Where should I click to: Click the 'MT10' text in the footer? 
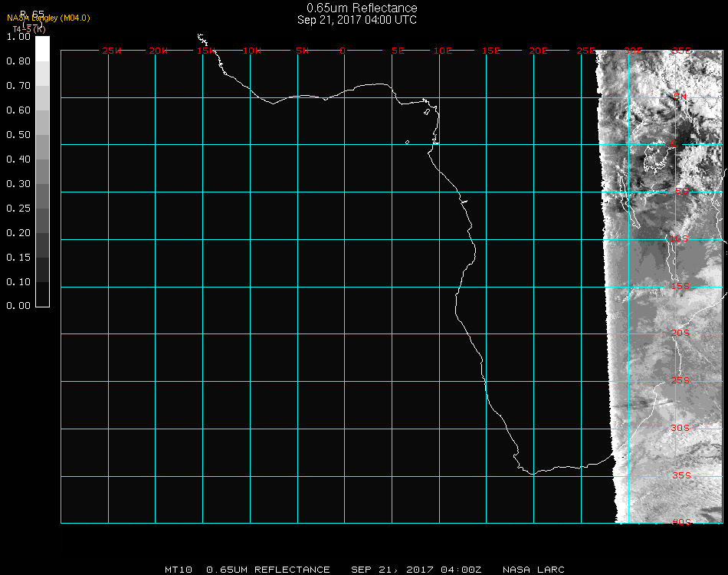click(x=178, y=570)
